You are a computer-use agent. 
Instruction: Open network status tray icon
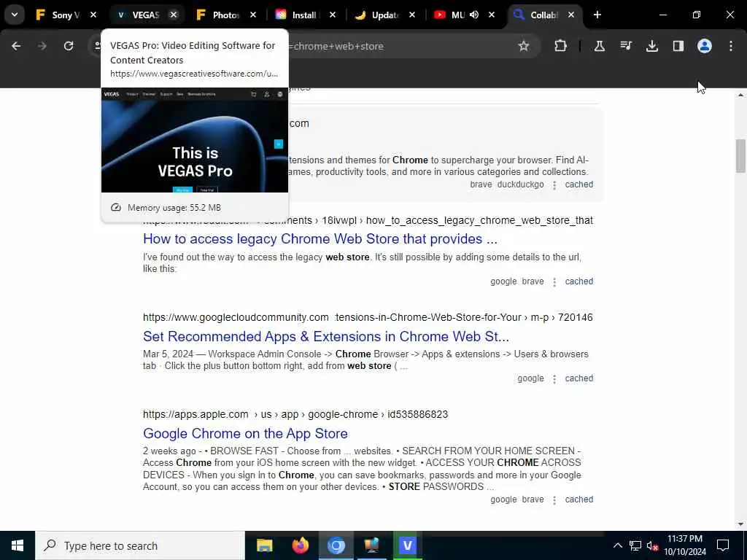(635, 545)
